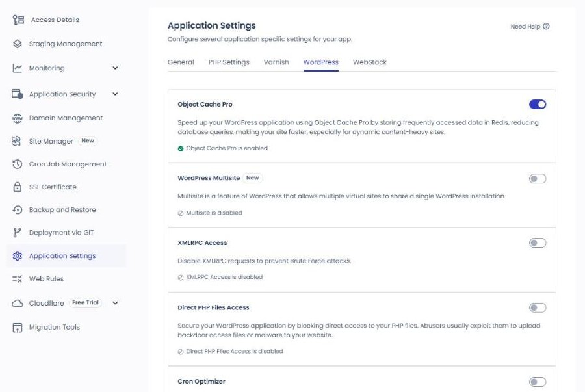Image resolution: width=585 pixels, height=392 pixels.
Task: Click the Application Security shield icon
Action: [x=18, y=94]
